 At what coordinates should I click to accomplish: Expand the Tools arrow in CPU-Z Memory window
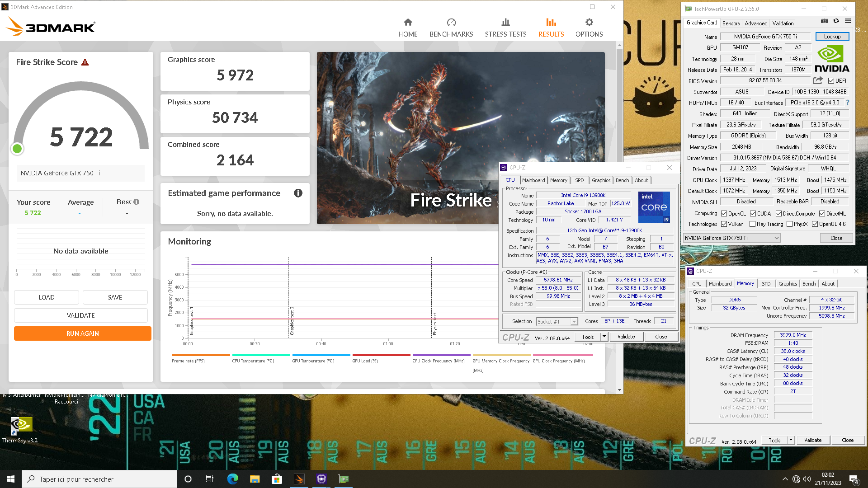(791, 440)
